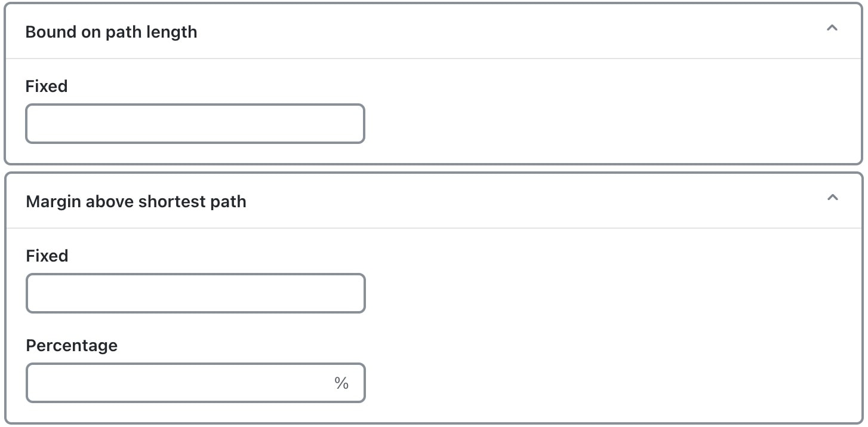868x427 pixels.
Task: Hide the Margin above shortest path section via up arrow
Action: point(832,198)
